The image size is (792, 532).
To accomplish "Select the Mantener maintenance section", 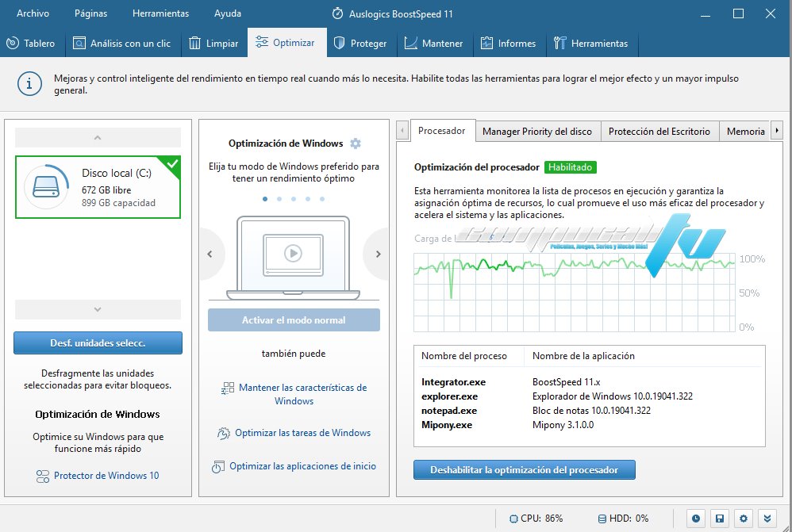I will pos(434,44).
